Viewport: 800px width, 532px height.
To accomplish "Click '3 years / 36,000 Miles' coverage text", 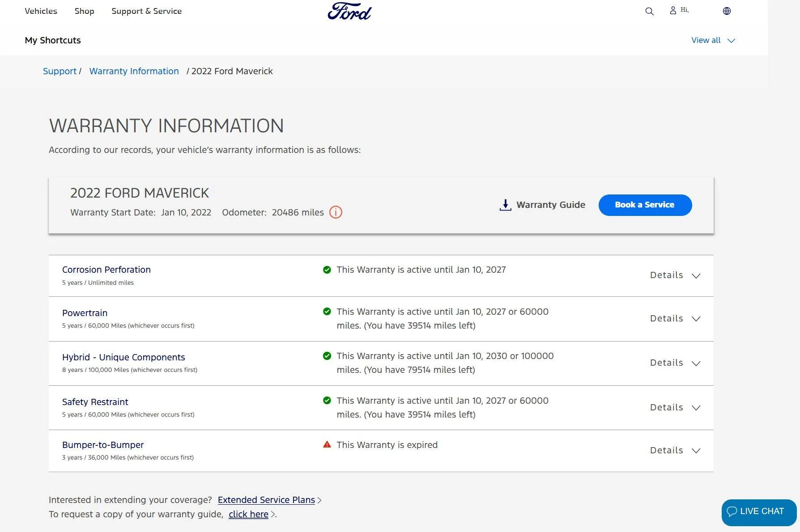I will (x=128, y=457).
